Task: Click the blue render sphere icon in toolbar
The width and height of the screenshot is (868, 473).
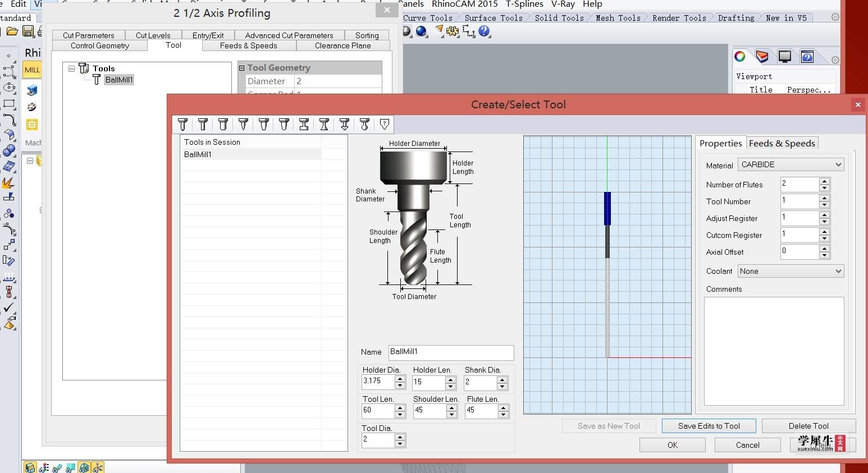Action: coord(422,31)
